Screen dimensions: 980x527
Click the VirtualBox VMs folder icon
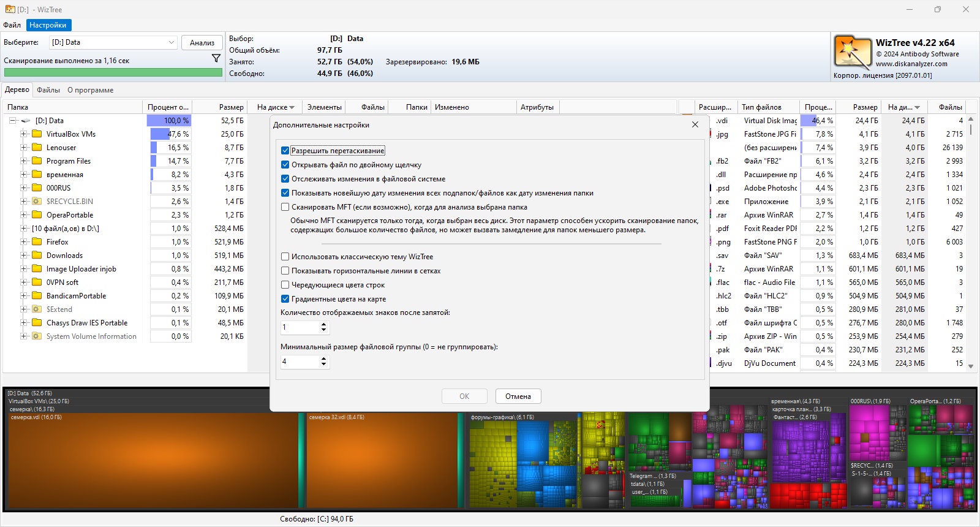[37, 134]
